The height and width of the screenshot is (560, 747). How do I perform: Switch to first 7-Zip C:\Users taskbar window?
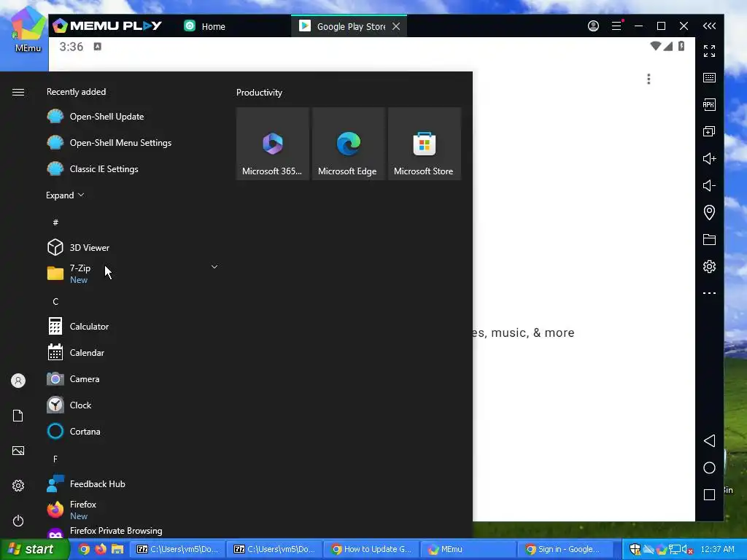tap(177, 549)
